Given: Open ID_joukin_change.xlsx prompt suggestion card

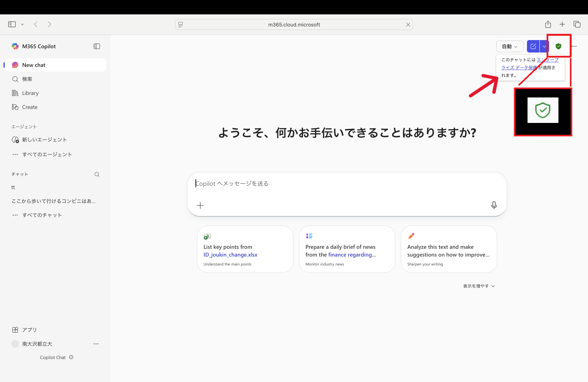Looking at the screenshot, I should tap(245, 249).
